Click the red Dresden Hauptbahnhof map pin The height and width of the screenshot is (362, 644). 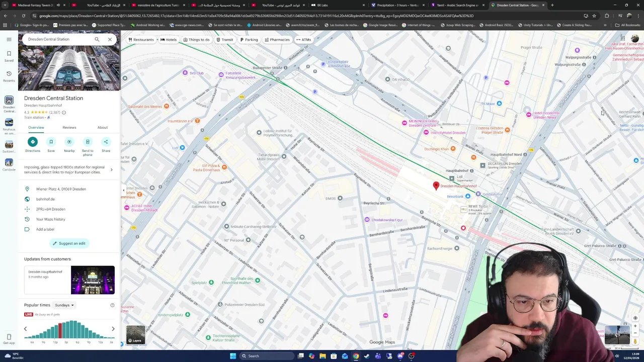click(x=436, y=186)
